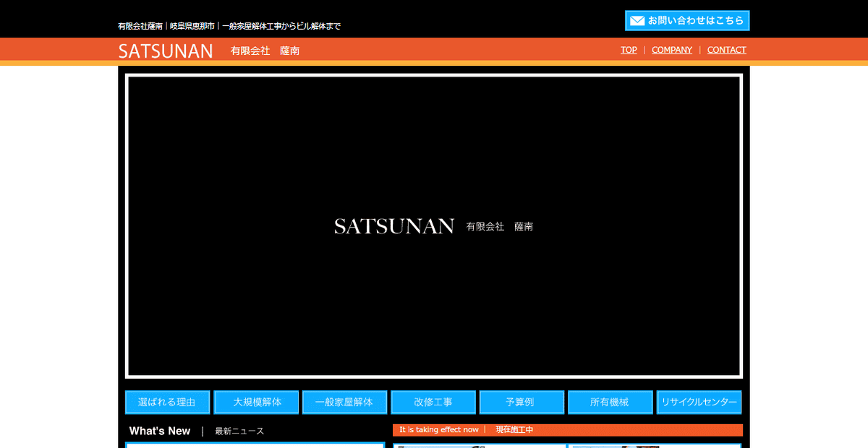868x448 pixels.
Task: Open the COMPANY page from the navigation
Action: tap(672, 50)
